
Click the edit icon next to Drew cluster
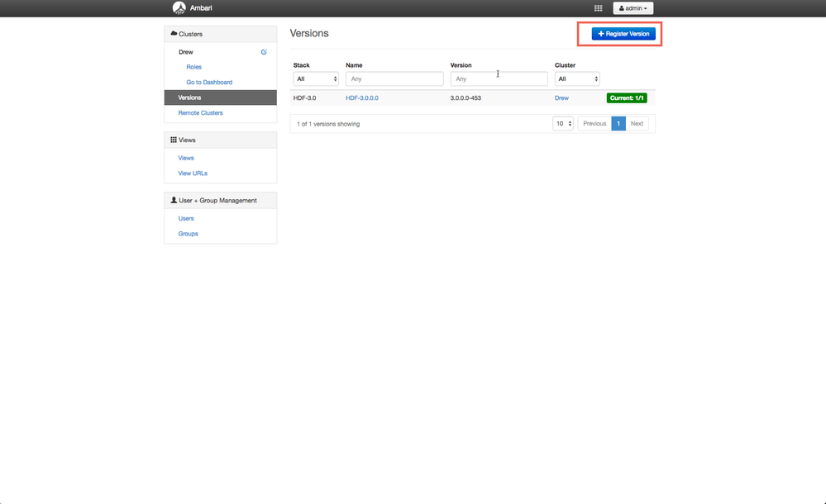[x=264, y=51]
